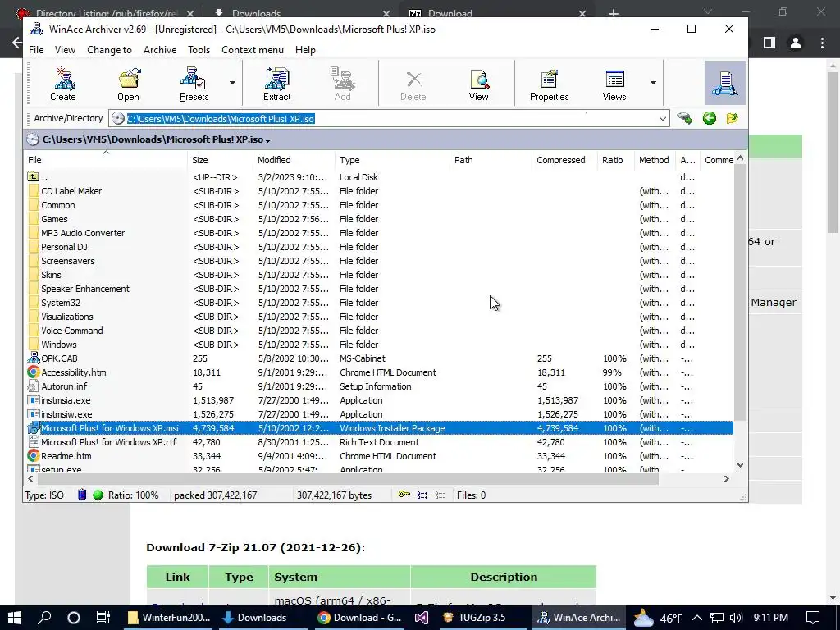
Task: Click the OPK.CAB file icon
Action: (33, 358)
